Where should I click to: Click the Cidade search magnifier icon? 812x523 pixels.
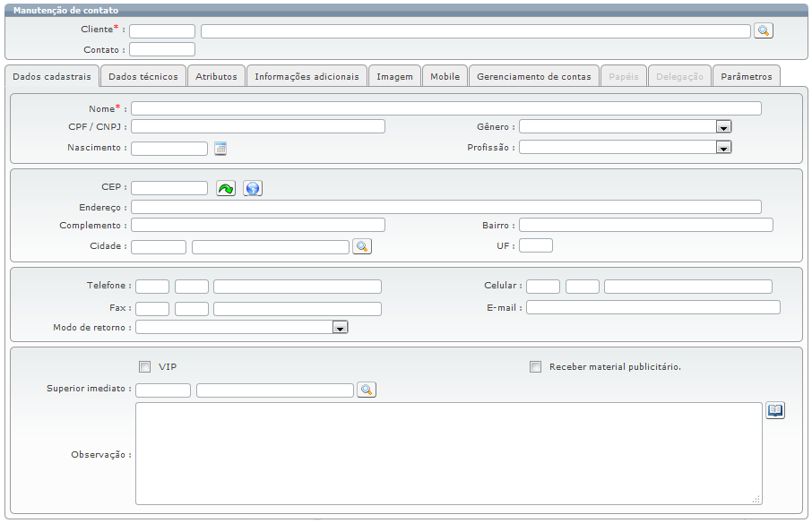[361, 246]
